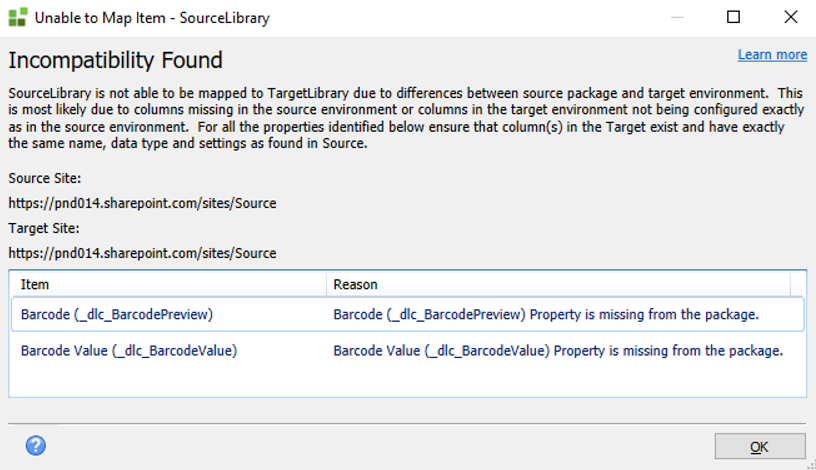Click the divider between Item and Reason headers
The height and width of the screenshot is (470, 816).
point(326,285)
